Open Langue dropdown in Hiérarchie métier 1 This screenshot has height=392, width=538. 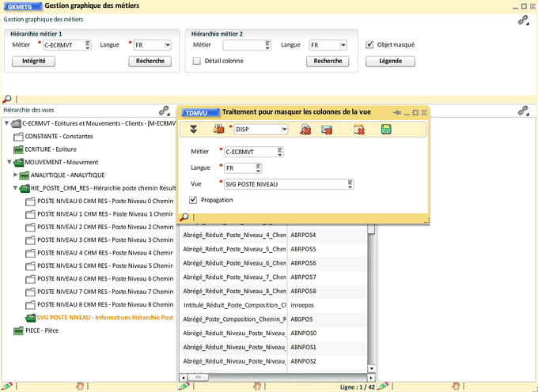[x=168, y=46]
